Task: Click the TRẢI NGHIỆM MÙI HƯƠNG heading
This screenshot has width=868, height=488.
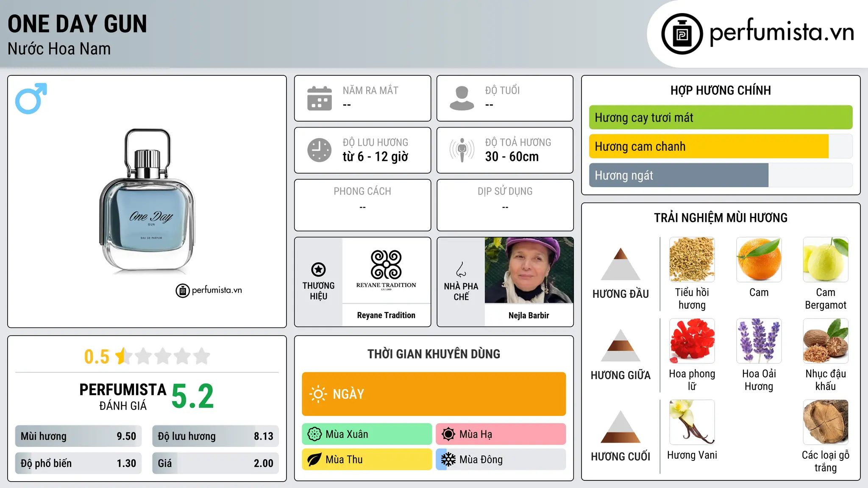Action: (x=721, y=218)
